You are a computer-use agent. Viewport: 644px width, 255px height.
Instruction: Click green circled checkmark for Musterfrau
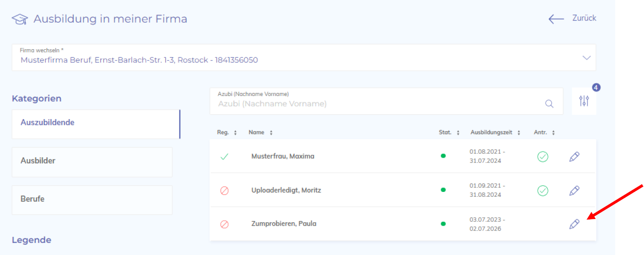coord(543,156)
